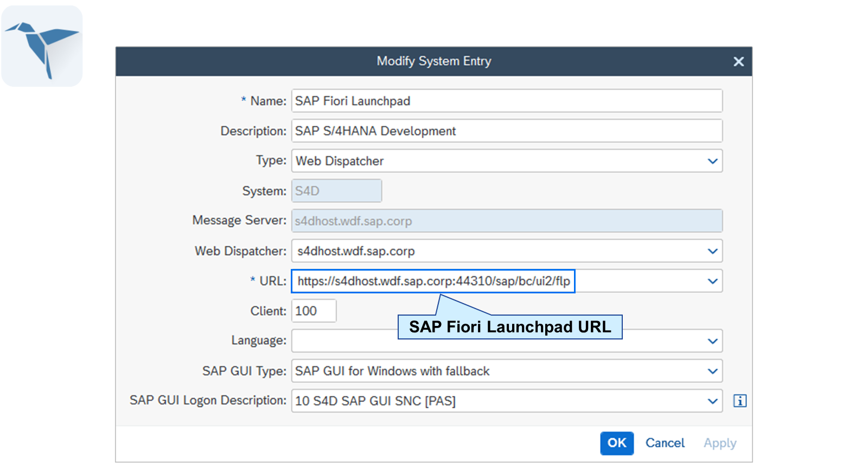
Task: Edit the Name field 'SAP Fiori Launchpad'
Action: pyautogui.click(x=507, y=101)
